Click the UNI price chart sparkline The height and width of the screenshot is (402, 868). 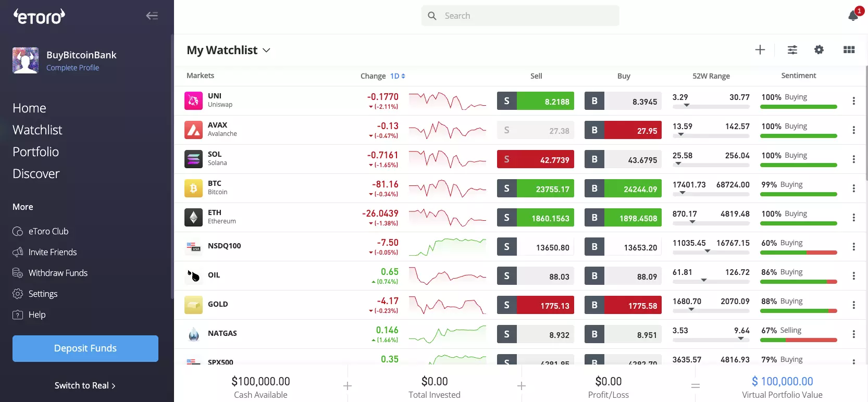click(448, 101)
